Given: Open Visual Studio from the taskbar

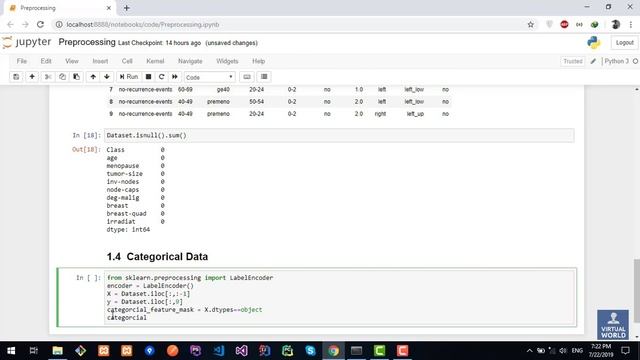Looking at the screenshot, I should pyautogui.click(x=241, y=351).
